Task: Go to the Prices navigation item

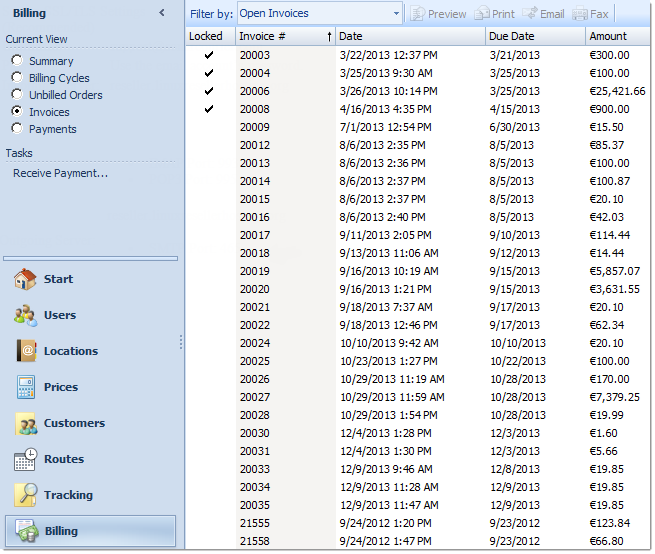Action: coord(61,387)
